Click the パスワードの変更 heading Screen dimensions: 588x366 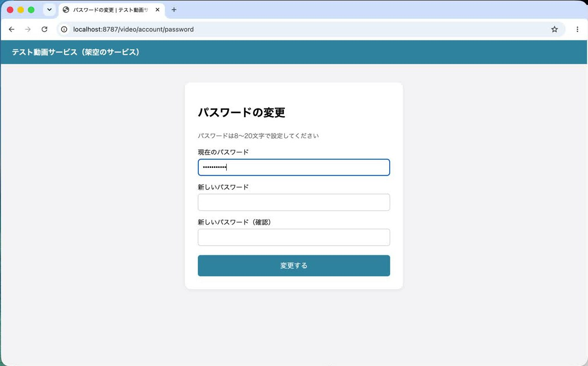[x=241, y=113]
